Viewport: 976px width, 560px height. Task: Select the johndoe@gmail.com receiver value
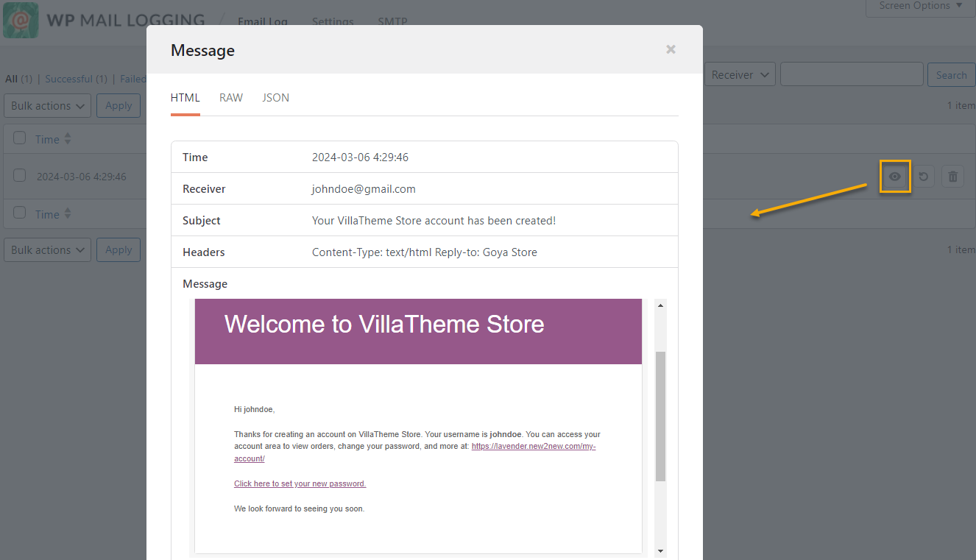[364, 189]
